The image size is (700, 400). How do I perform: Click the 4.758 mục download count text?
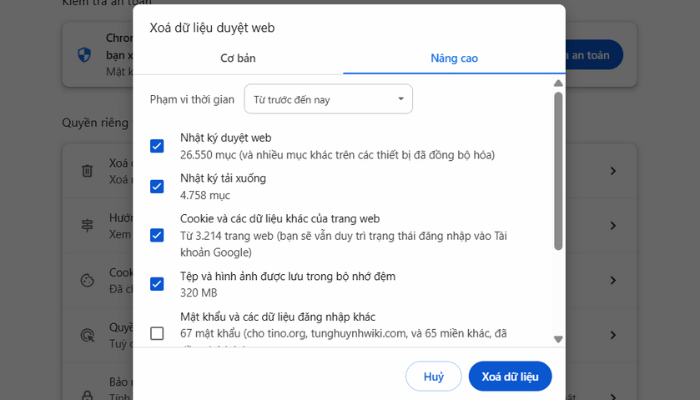[x=205, y=196]
